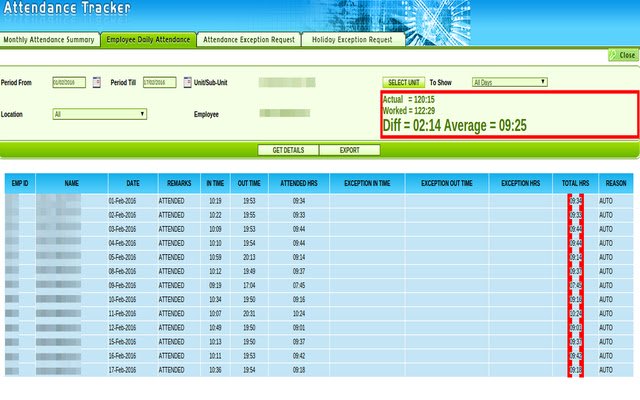Click the REASON column header
Screen dimensions: 640x400
point(616,183)
